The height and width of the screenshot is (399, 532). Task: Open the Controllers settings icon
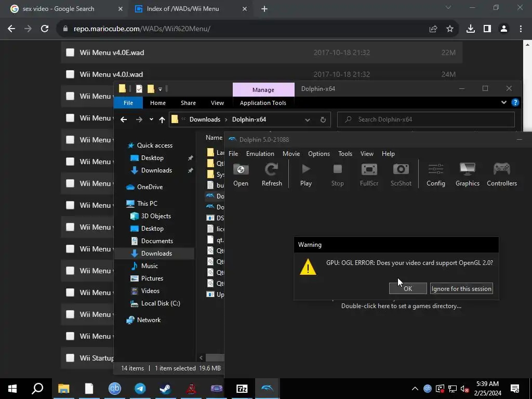point(502,175)
